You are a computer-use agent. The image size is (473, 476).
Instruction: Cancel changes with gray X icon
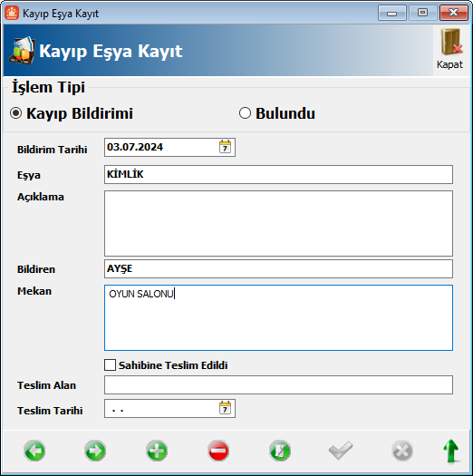(402, 451)
